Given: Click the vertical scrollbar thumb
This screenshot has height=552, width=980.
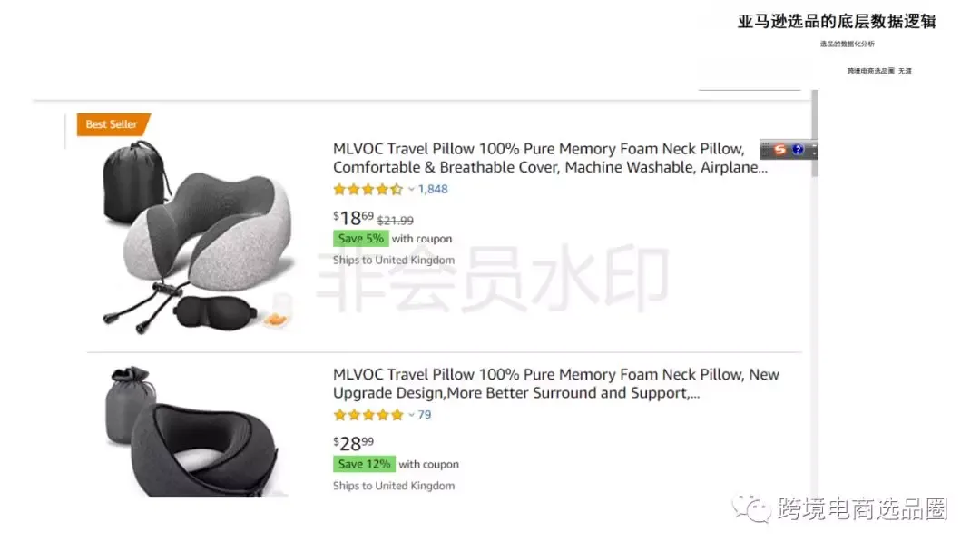Looking at the screenshot, I should click(x=814, y=133).
